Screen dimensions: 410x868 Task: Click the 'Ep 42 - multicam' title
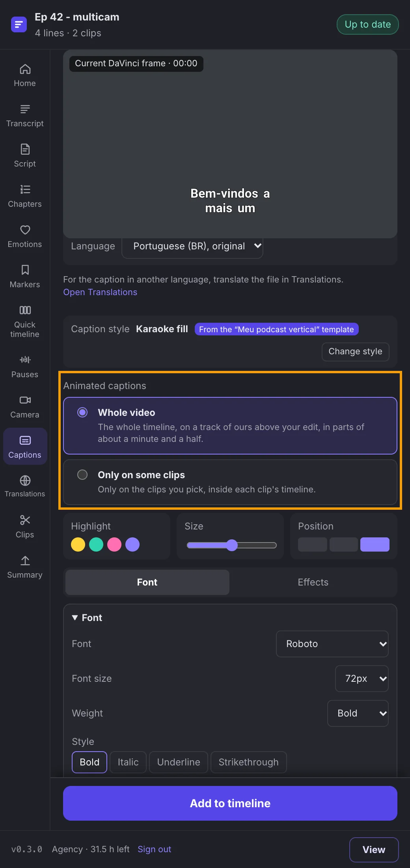point(77,17)
